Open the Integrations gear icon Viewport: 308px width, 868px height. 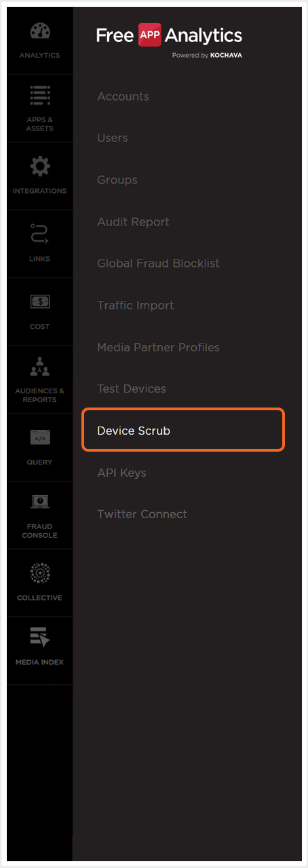(39, 167)
